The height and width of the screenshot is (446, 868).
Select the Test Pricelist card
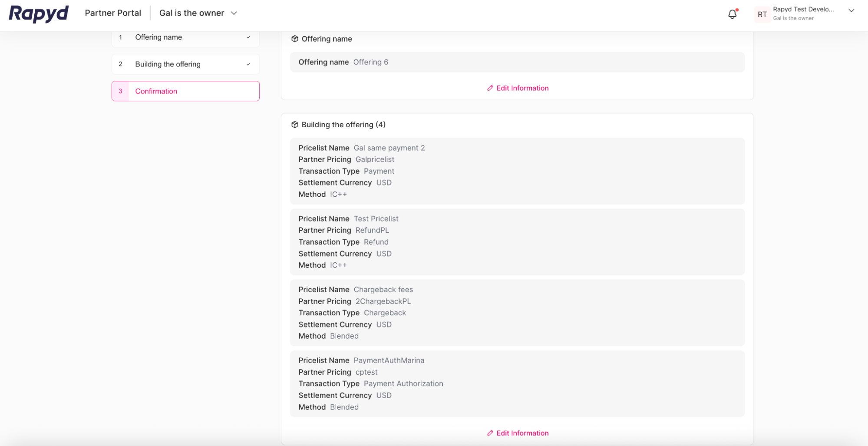coord(517,242)
